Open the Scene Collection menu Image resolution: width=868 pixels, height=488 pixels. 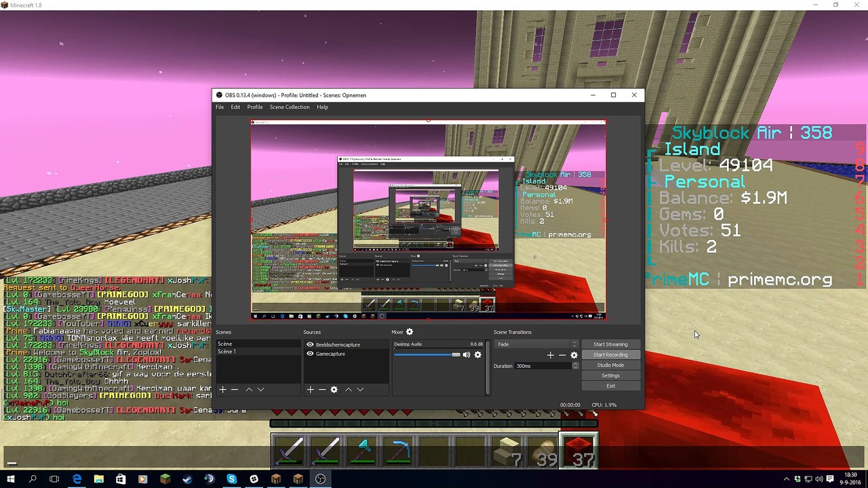coord(290,107)
